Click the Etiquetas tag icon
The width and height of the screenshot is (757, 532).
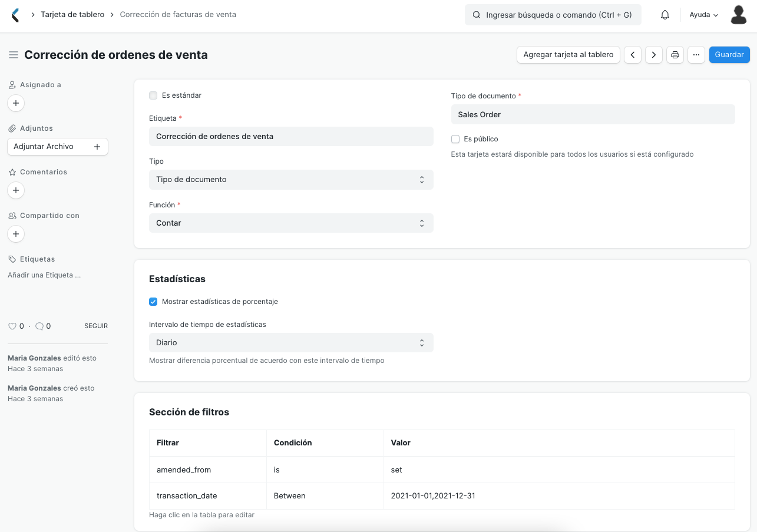click(x=12, y=259)
